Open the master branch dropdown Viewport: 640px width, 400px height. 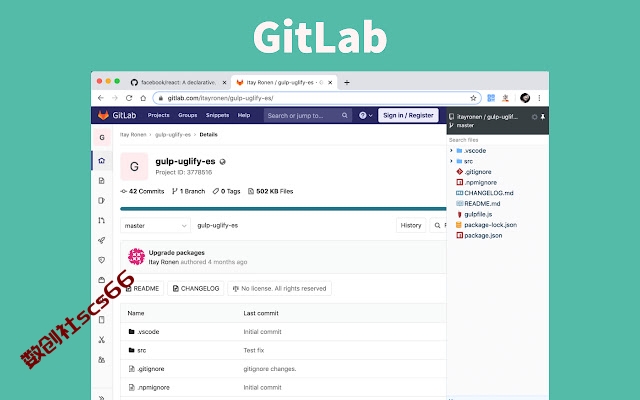(155, 225)
